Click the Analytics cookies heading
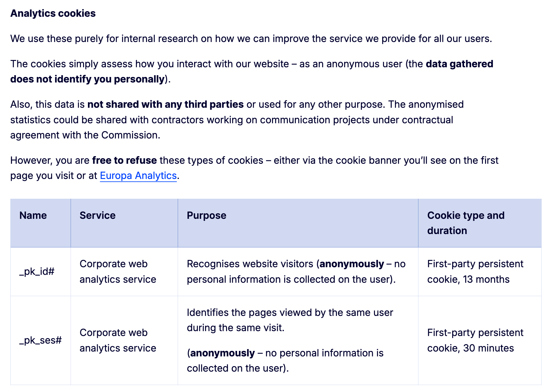Screen dimensions: 552x392 53,13
